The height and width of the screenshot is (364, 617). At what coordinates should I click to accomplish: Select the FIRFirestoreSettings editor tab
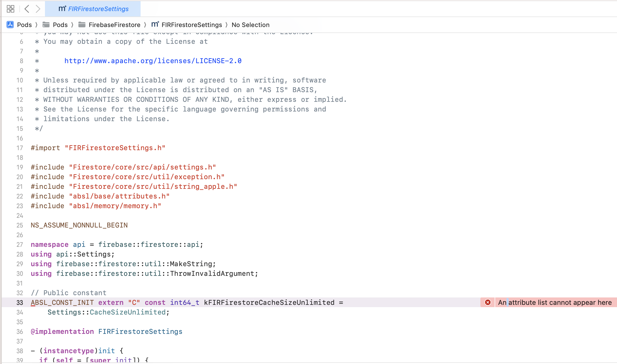pyautogui.click(x=98, y=9)
